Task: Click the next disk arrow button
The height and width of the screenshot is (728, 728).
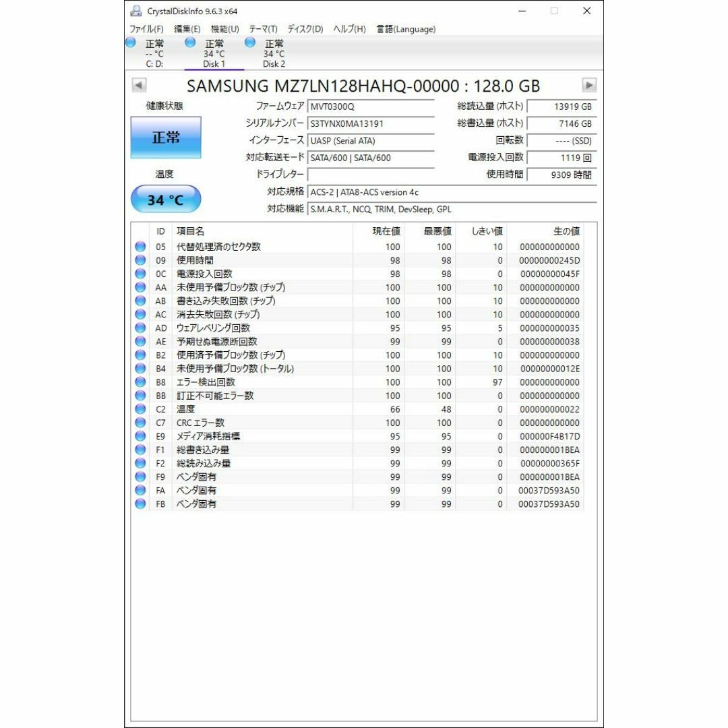Action: tap(589, 85)
